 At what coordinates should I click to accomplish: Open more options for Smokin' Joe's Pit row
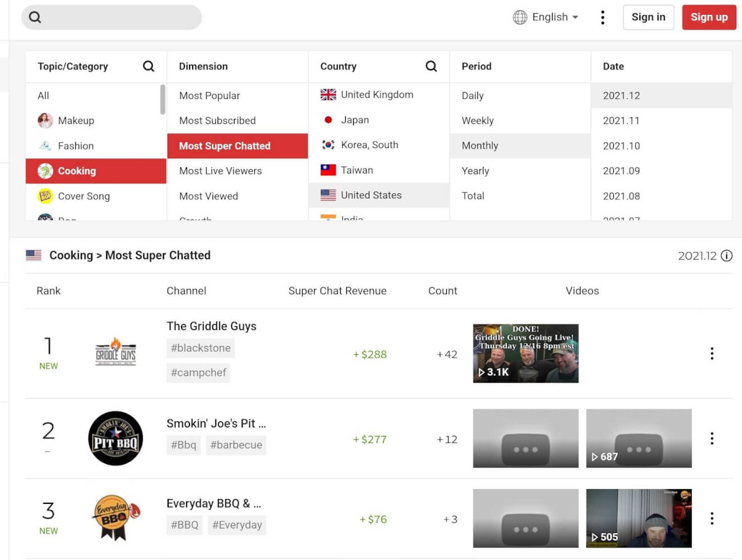(712, 438)
